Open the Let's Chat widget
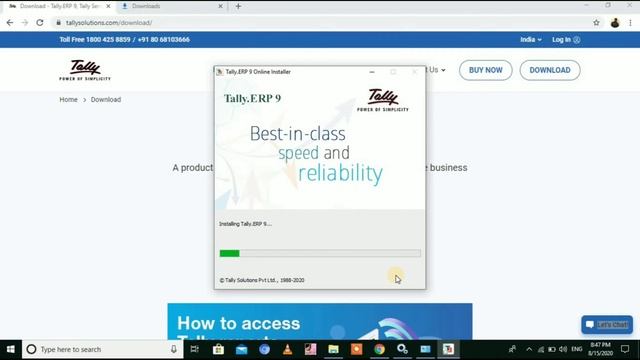 coord(607,324)
